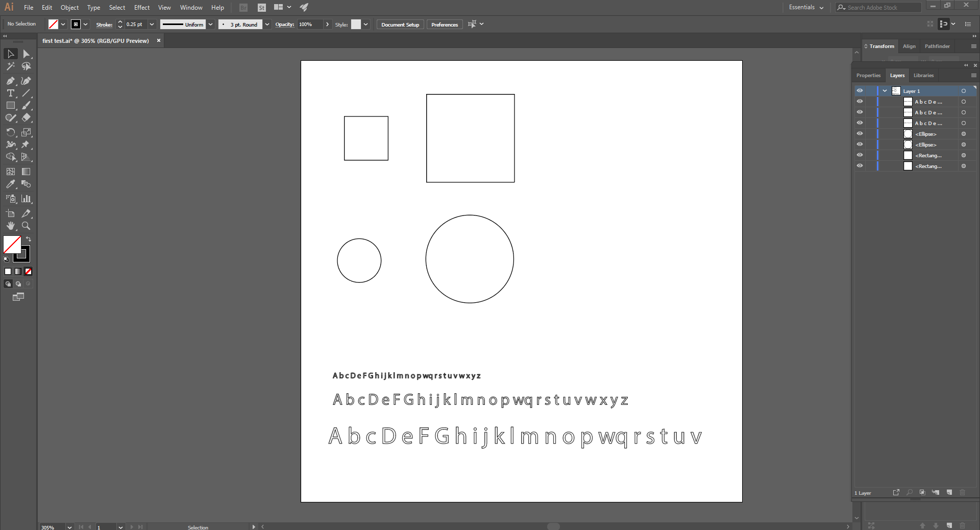Select the Artboard tool

[11, 213]
